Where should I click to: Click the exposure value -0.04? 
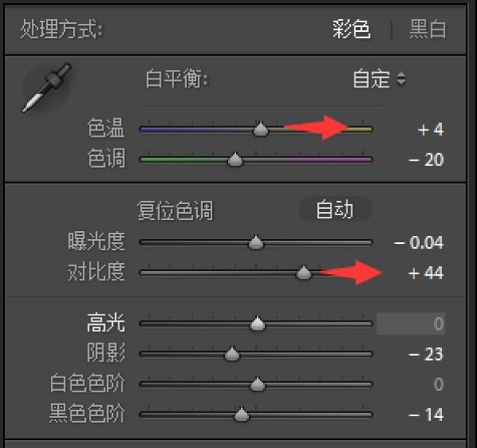(x=419, y=242)
